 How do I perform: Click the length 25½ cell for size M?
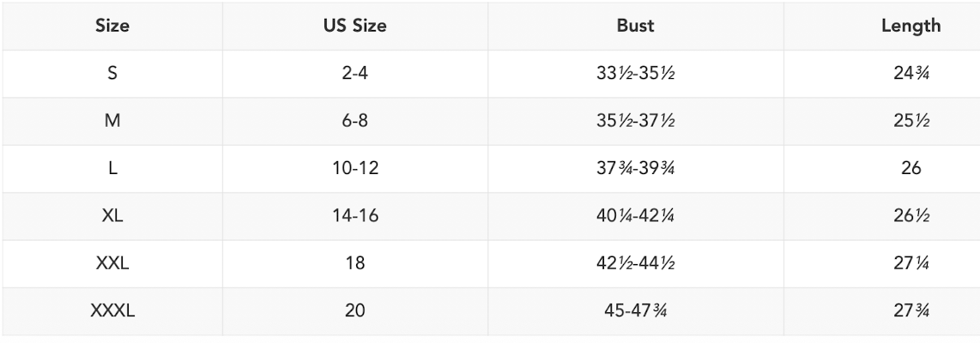[x=911, y=122]
